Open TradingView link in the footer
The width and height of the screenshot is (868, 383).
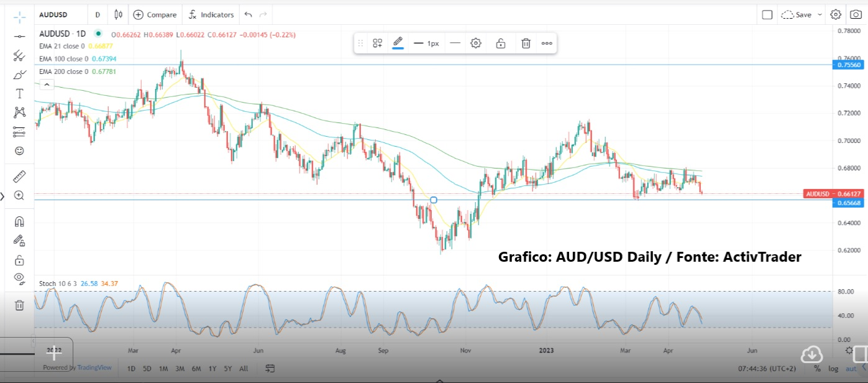[x=95, y=368]
